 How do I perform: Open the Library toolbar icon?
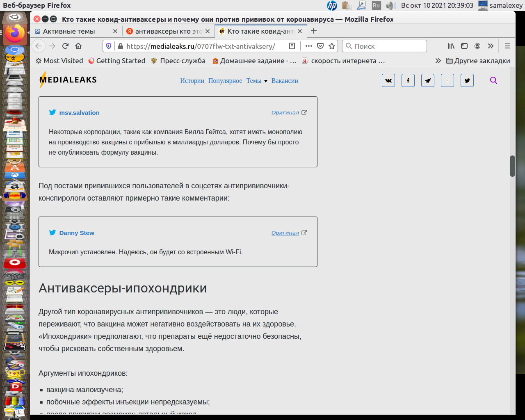(x=451, y=46)
